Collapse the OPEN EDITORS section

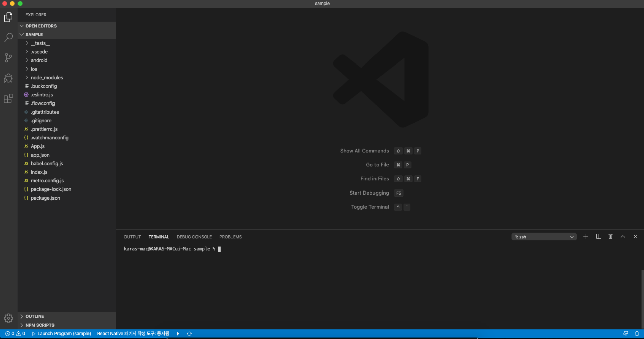[x=67, y=26]
